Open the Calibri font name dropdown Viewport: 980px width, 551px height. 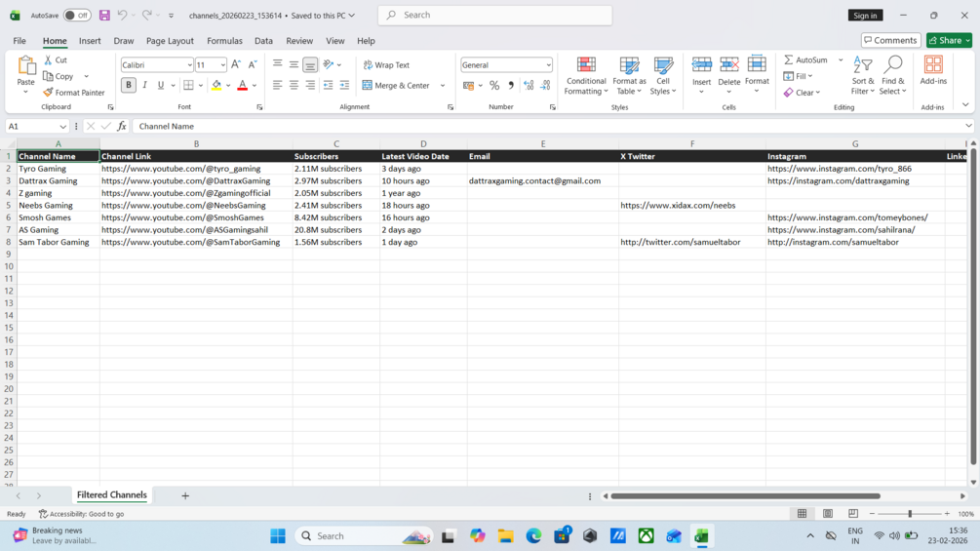click(189, 65)
